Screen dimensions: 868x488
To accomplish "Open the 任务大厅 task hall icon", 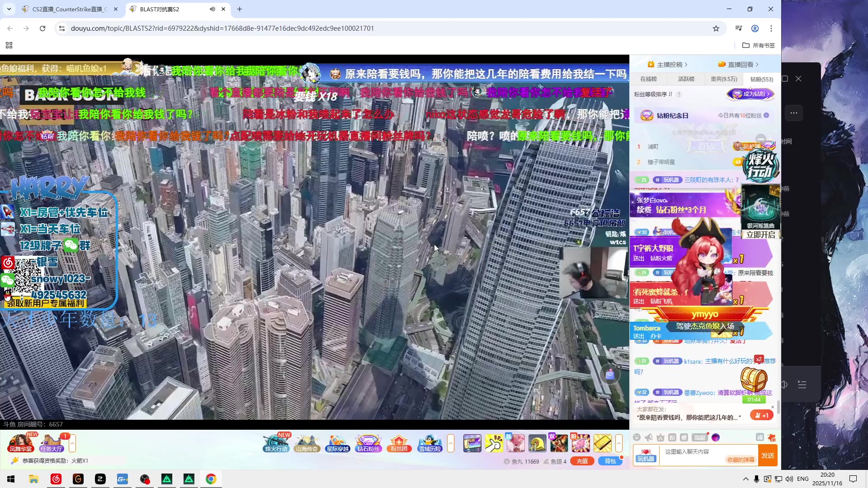I will coord(51,443).
